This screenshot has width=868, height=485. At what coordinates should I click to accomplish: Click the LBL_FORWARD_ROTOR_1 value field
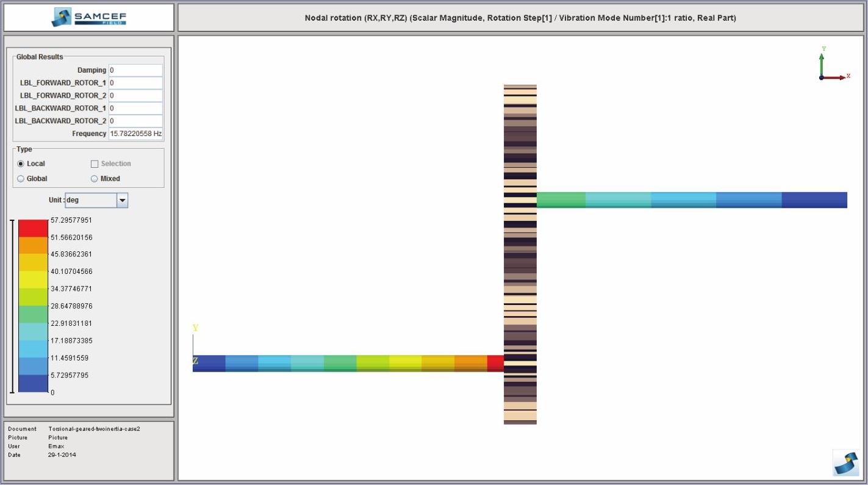pos(135,83)
